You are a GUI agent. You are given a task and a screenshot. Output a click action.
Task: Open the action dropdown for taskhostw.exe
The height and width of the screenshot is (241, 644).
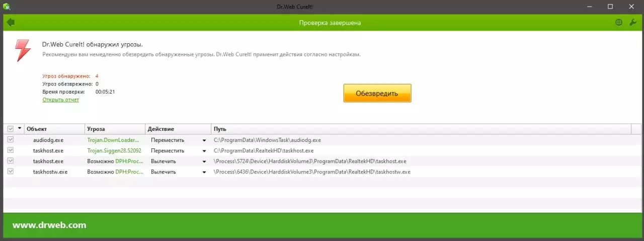point(204,172)
